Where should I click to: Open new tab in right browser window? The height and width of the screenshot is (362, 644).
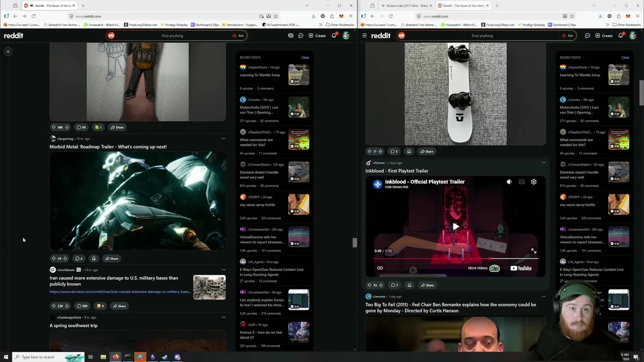[497, 6]
